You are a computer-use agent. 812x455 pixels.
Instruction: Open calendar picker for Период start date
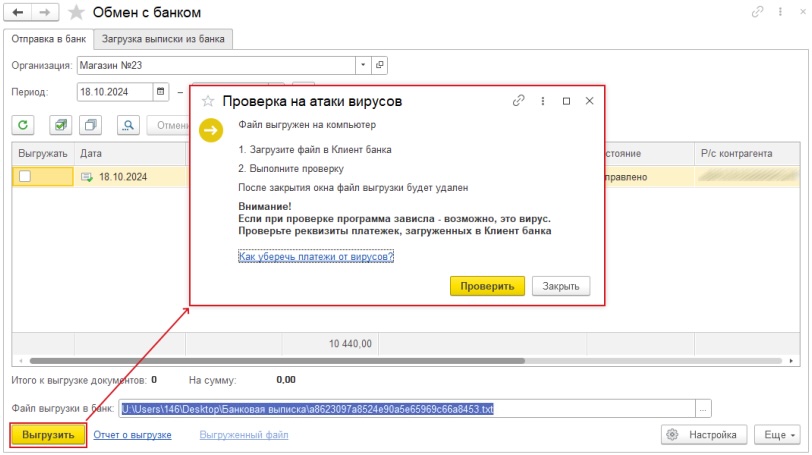click(161, 92)
